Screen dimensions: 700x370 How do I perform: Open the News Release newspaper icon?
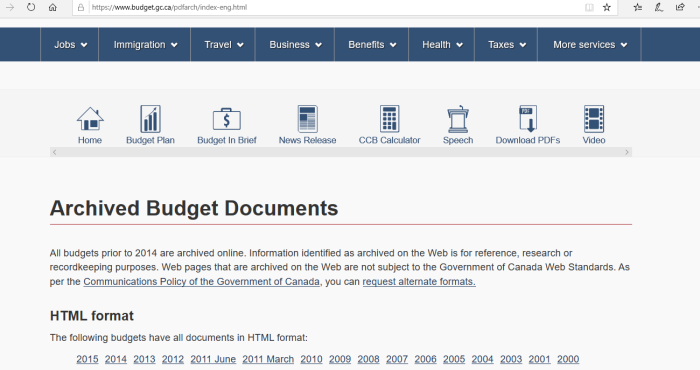pyautogui.click(x=308, y=119)
